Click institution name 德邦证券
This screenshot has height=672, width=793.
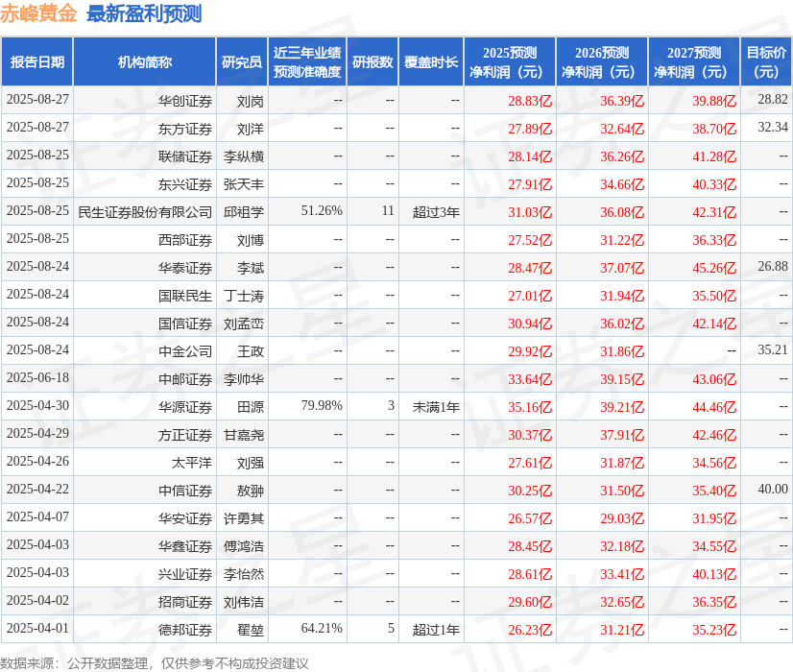pos(185,630)
